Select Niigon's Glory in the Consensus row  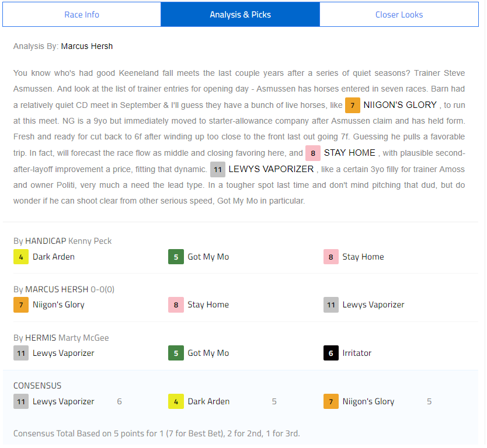[368, 401]
